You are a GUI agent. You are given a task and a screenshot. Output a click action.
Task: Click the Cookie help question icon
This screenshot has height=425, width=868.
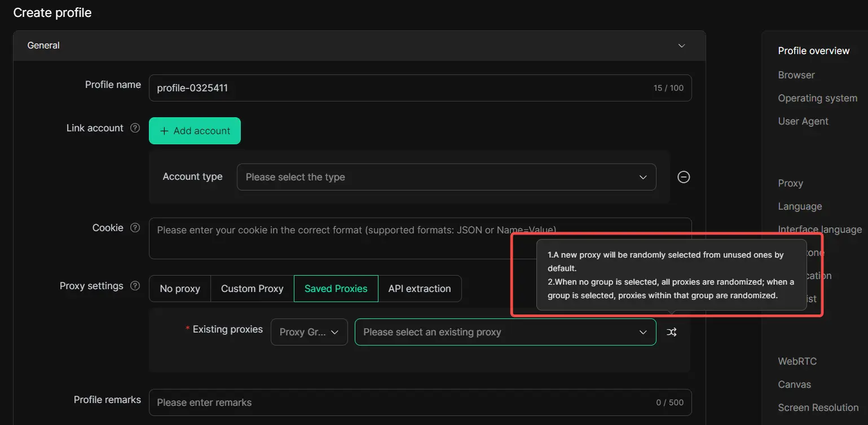(x=135, y=228)
